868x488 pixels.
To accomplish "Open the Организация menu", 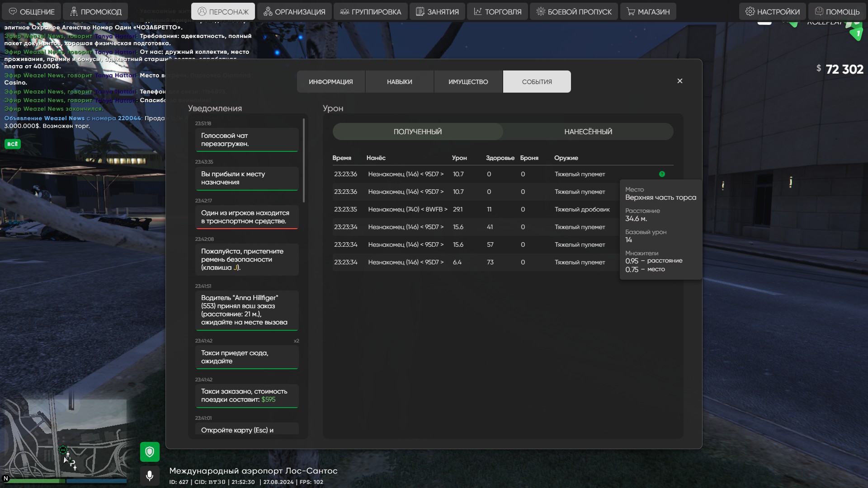I will [x=294, y=12].
